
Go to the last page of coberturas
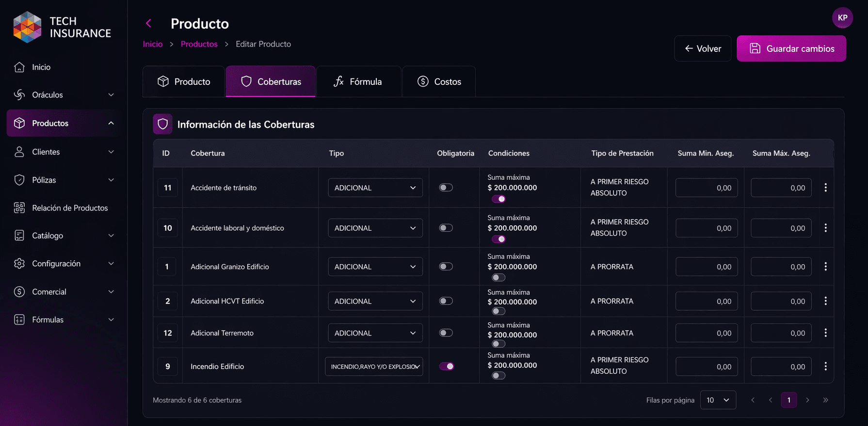pos(825,400)
